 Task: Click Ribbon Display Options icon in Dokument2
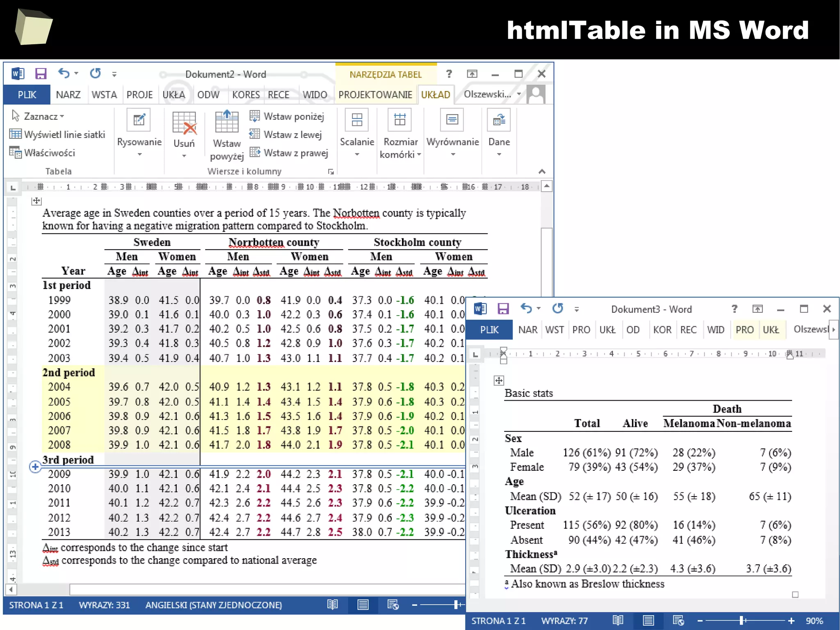pos(472,74)
